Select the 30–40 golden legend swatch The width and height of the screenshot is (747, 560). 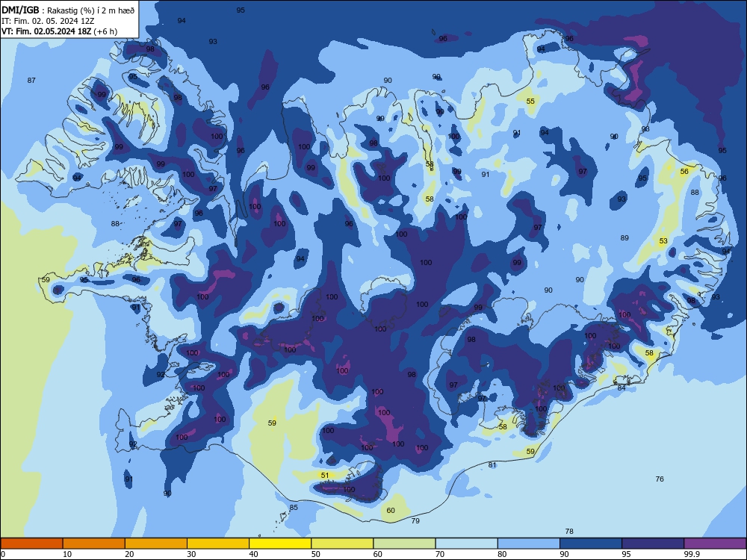point(218,544)
